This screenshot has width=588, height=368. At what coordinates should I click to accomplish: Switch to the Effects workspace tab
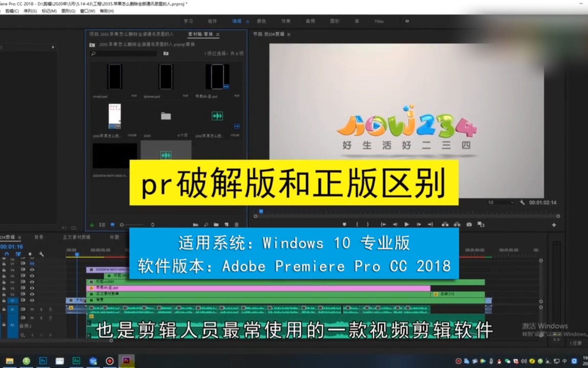point(286,21)
